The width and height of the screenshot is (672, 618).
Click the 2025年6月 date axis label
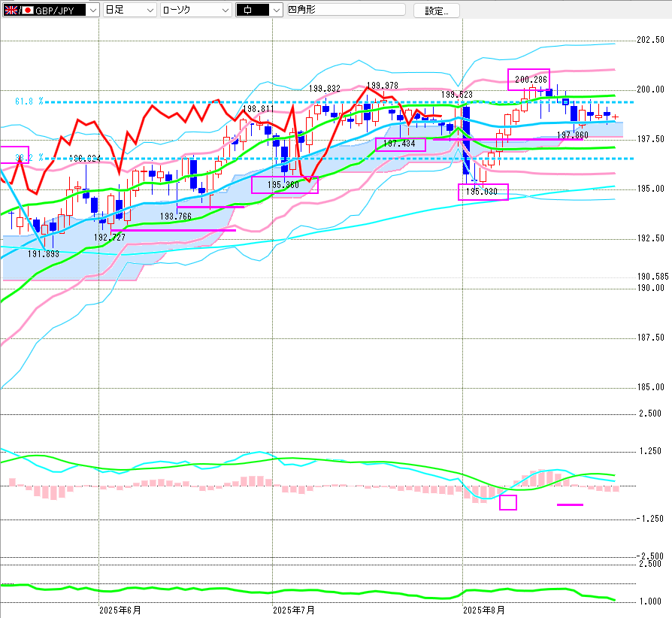coord(120,610)
